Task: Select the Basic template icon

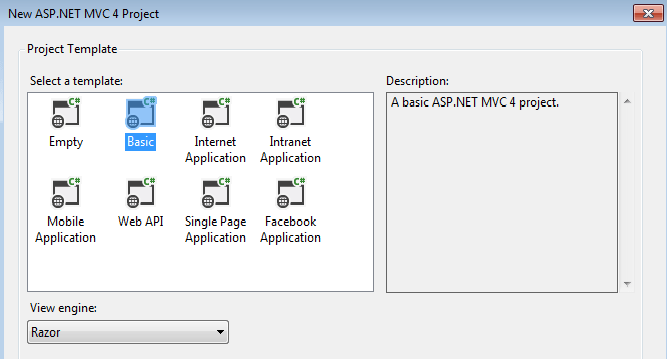Action: (141, 113)
